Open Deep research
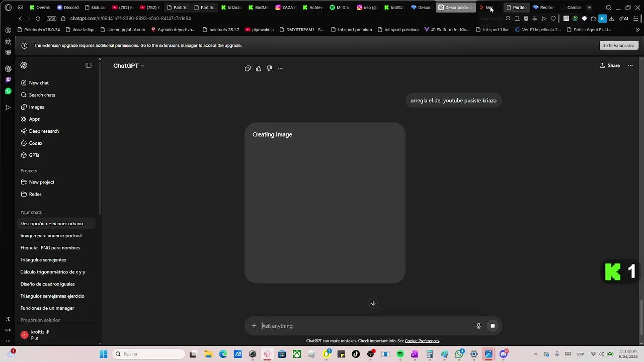This screenshot has width=644, height=362. point(56,131)
